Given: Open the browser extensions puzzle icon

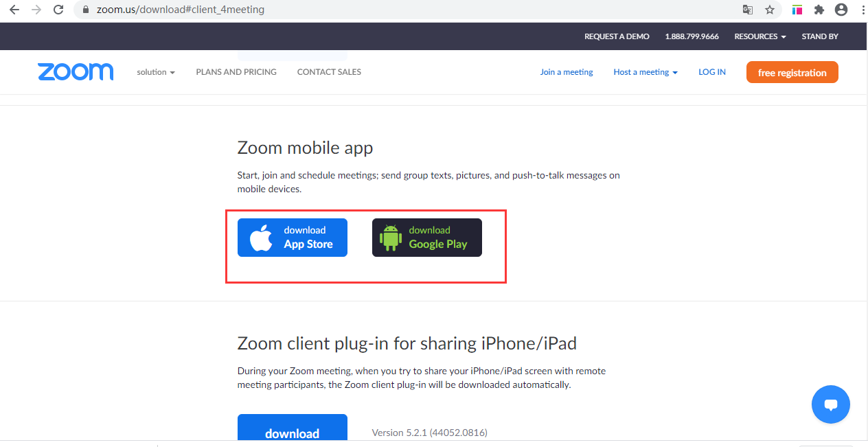Looking at the screenshot, I should [x=819, y=10].
